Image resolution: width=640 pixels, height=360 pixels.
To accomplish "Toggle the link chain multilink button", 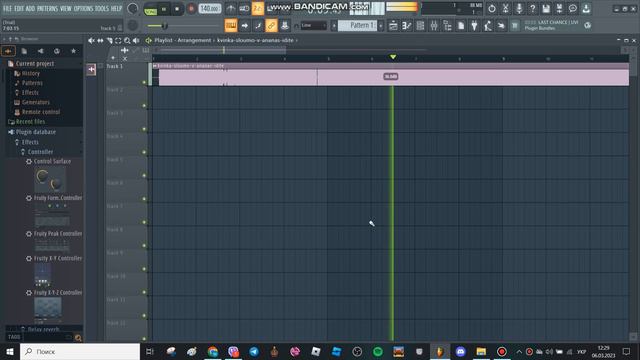I will point(271,26).
